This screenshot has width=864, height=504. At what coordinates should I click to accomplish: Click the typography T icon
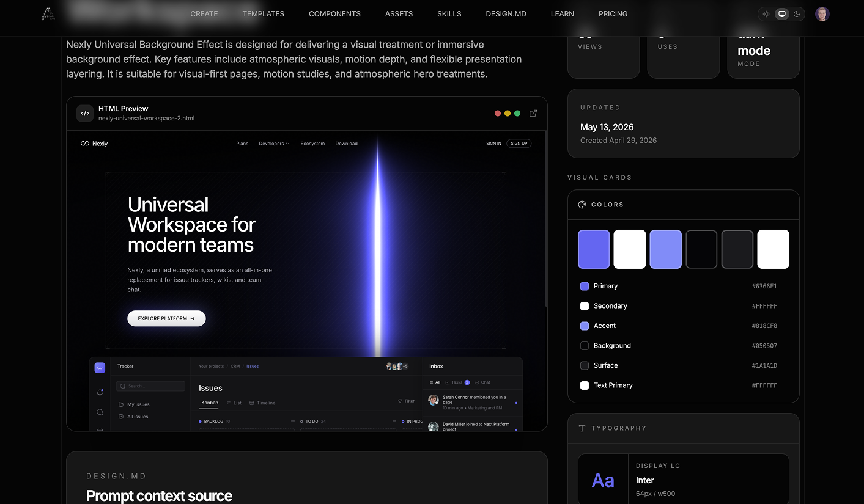coord(582,428)
